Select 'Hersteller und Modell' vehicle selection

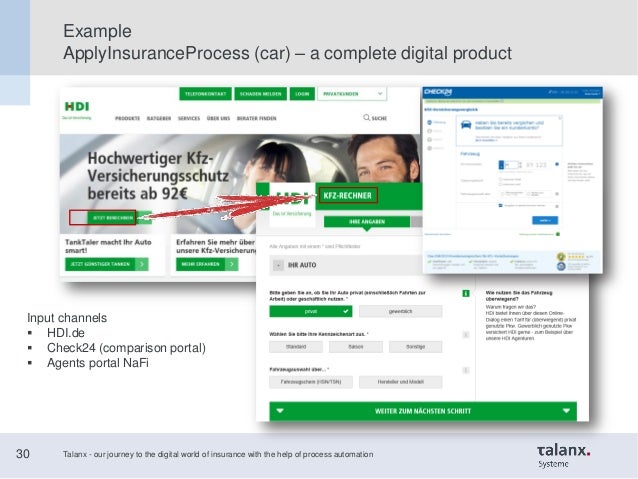400,382
